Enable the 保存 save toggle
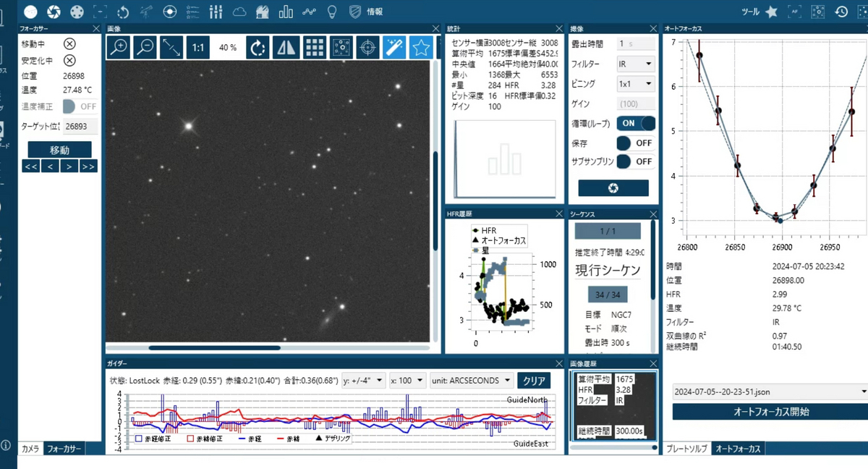868x469 pixels. (x=637, y=143)
